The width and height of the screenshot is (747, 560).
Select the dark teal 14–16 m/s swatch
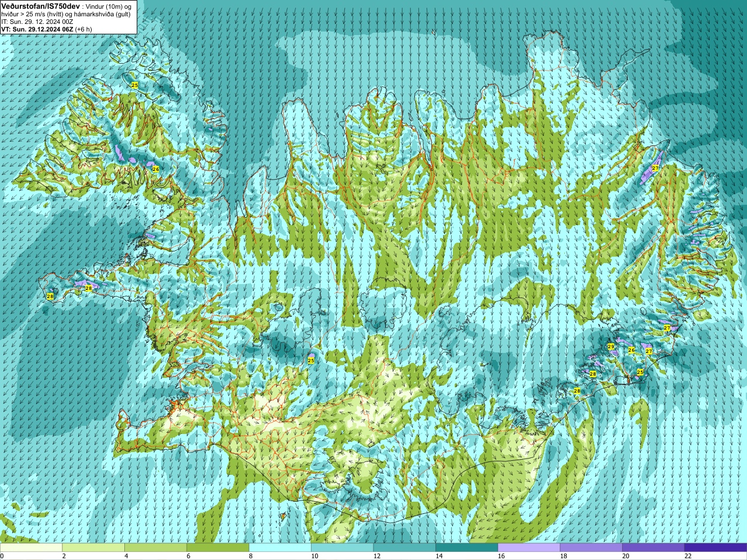[x=466, y=548]
